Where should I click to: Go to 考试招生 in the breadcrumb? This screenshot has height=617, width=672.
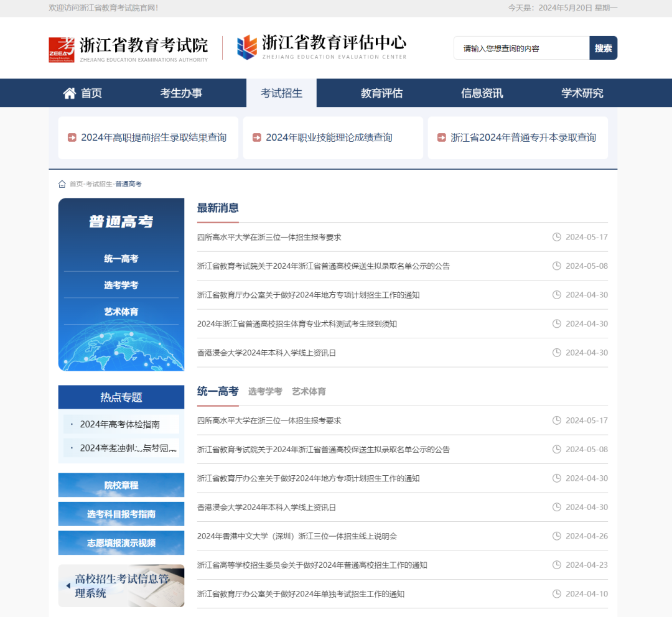coord(99,184)
